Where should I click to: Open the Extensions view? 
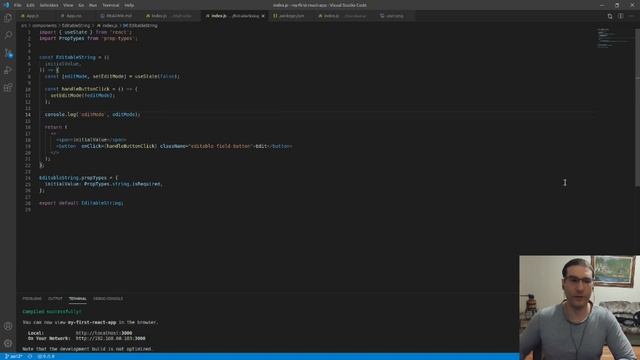point(8,88)
